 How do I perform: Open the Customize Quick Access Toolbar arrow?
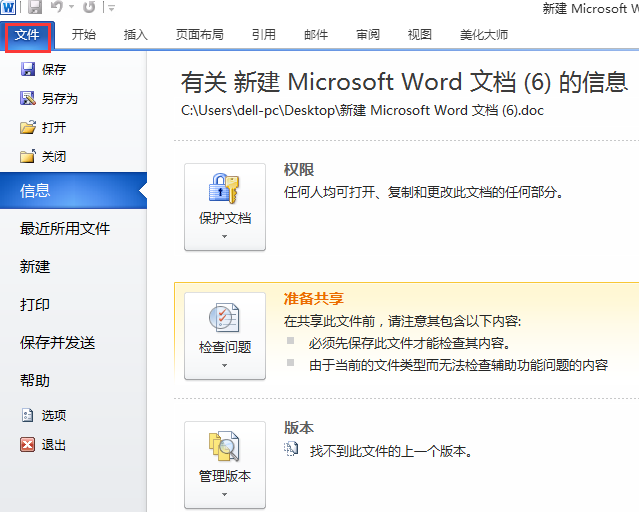tap(110, 8)
